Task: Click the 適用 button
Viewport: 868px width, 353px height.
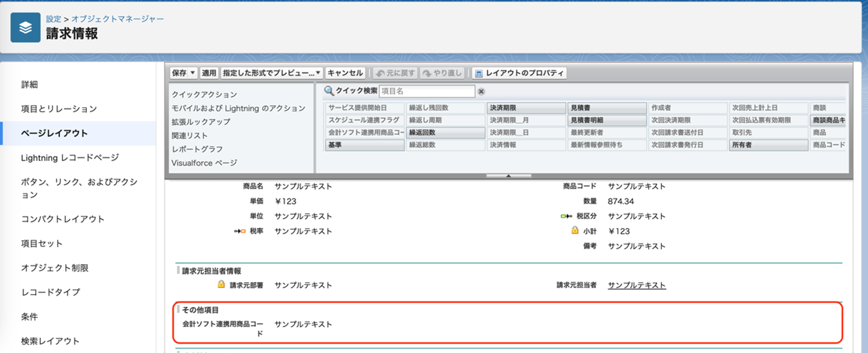Action: point(209,73)
